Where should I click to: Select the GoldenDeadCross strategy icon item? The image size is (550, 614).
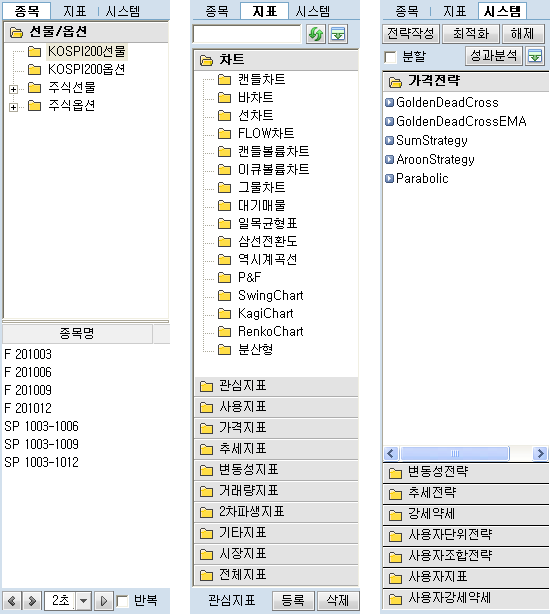coord(389,103)
